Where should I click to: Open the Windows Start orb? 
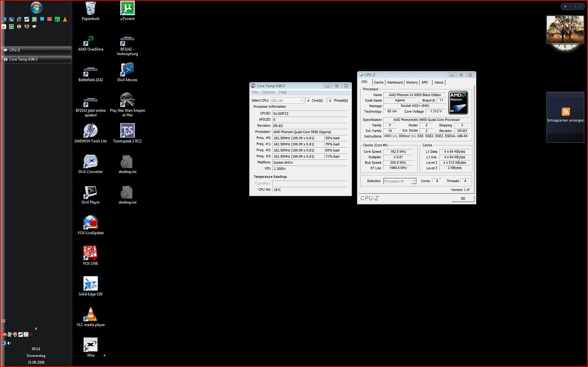pyautogui.click(x=36, y=7)
